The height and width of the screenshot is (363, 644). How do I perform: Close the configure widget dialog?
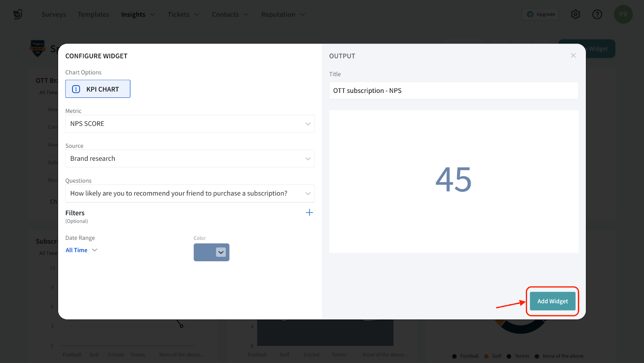point(573,55)
